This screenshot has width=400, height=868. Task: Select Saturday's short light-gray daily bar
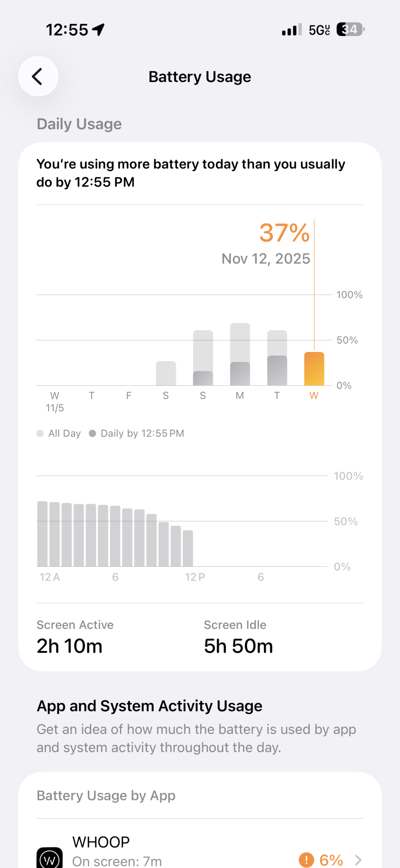point(166,373)
